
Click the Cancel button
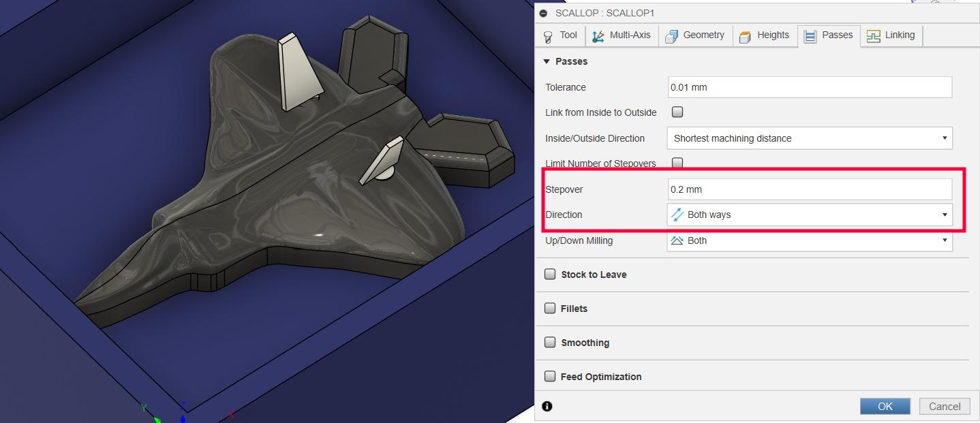(x=945, y=406)
